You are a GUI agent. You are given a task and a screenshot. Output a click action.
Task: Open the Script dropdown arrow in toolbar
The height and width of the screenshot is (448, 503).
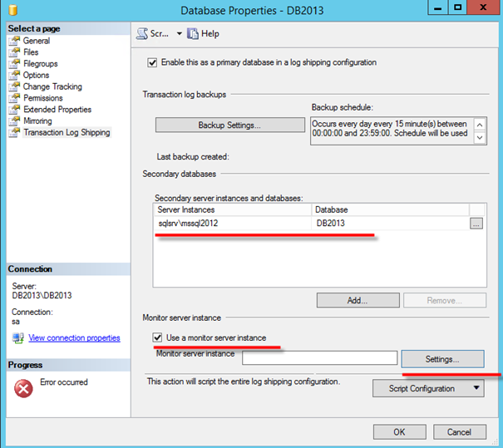178,34
